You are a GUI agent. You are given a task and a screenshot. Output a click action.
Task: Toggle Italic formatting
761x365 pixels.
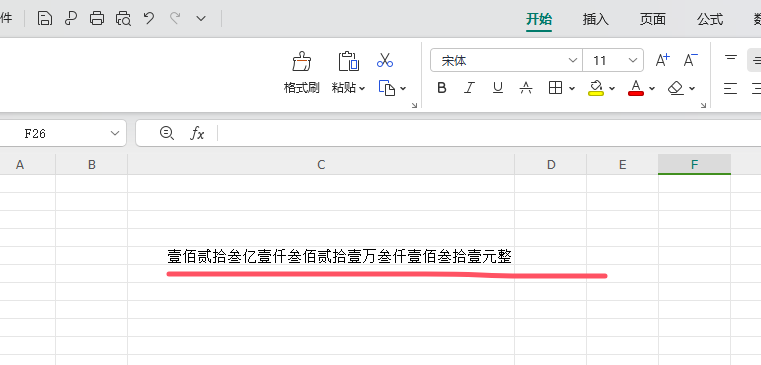click(x=469, y=88)
